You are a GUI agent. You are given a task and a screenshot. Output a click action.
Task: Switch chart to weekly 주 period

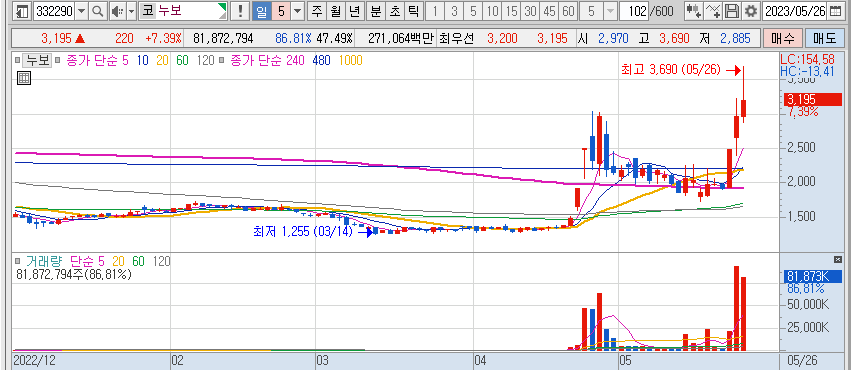coord(317,11)
